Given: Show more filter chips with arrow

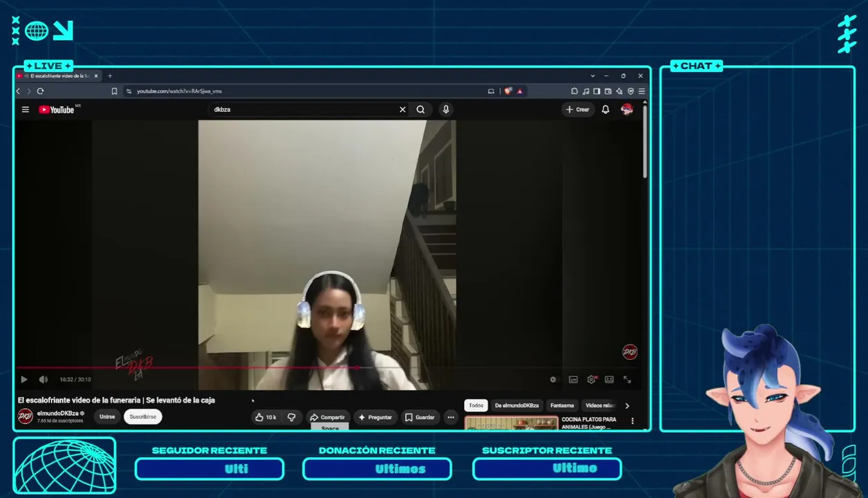Looking at the screenshot, I should 627,406.
